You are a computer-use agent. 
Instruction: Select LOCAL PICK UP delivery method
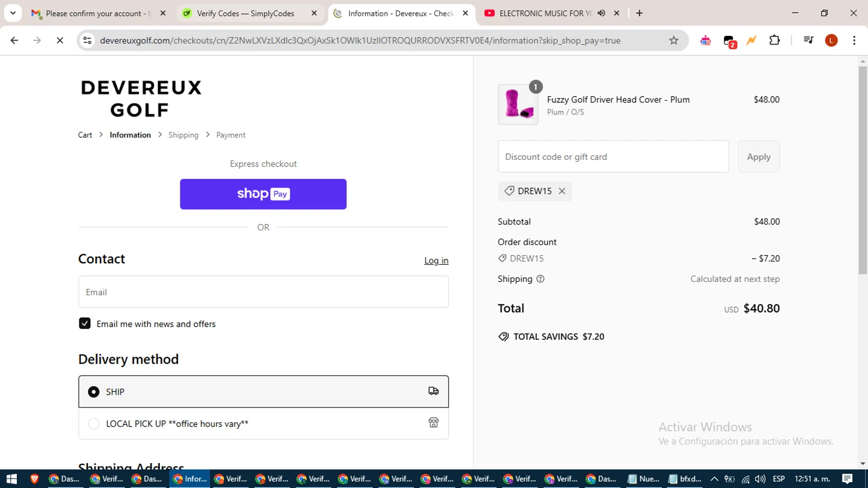(263, 424)
